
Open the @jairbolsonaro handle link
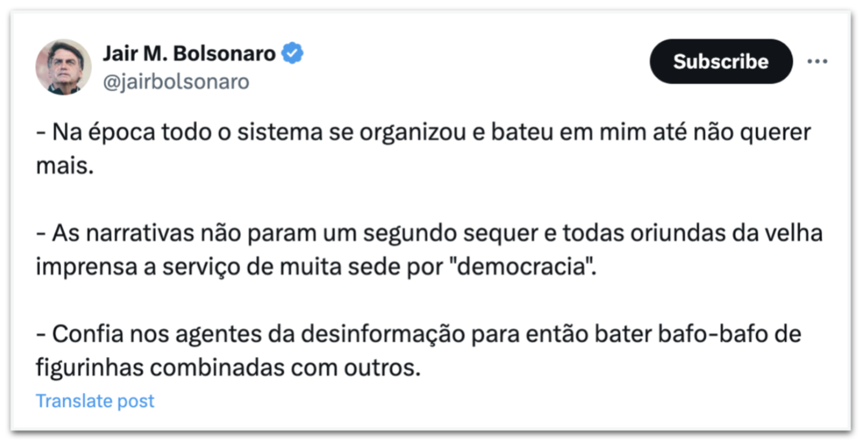point(176,82)
